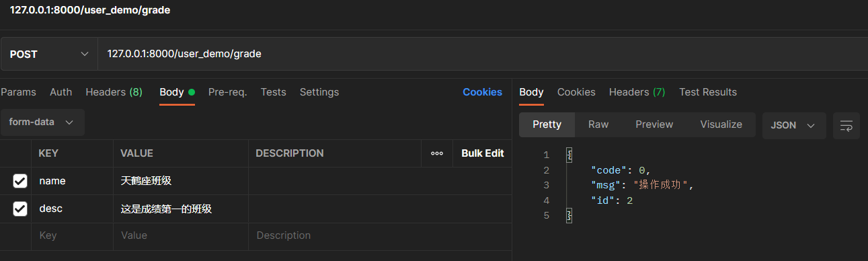Viewport: 868px width, 261px height.
Task: Open request Headers (8) tab
Action: point(114,92)
